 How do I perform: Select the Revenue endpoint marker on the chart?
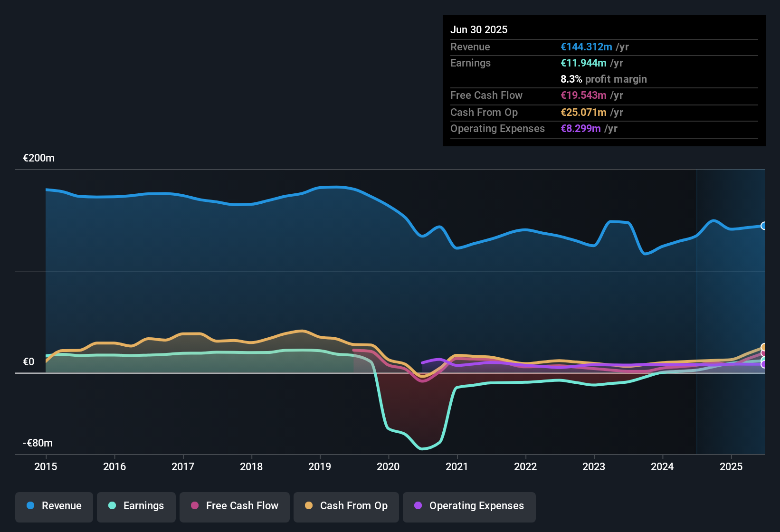(x=763, y=227)
